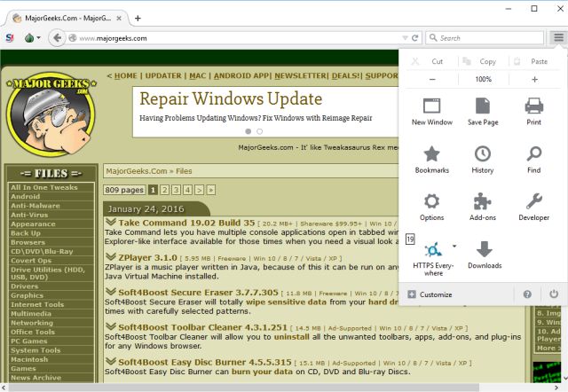Go back with the back arrow
This screenshot has height=392, width=568.
coord(57,37)
